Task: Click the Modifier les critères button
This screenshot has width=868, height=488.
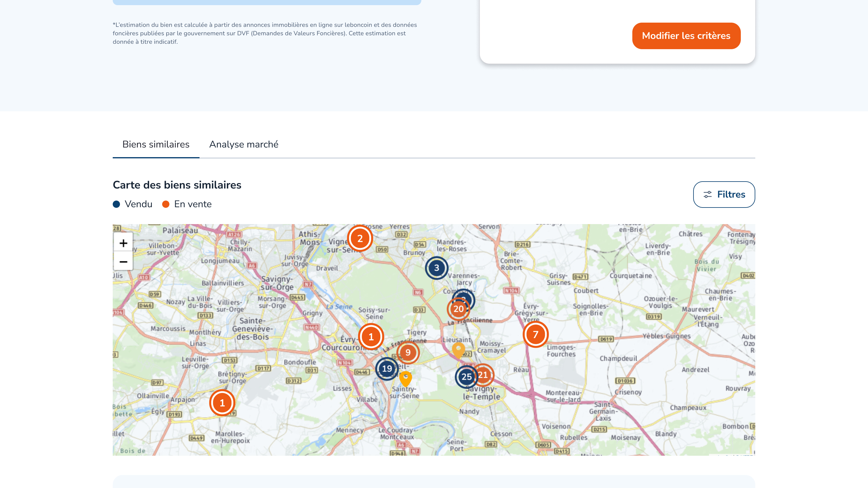Action: click(x=686, y=36)
